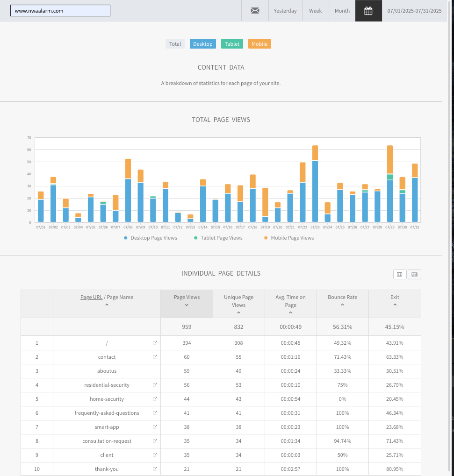The height and width of the screenshot is (476, 454).
Task: Select the Week date range
Action: pos(315,11)
